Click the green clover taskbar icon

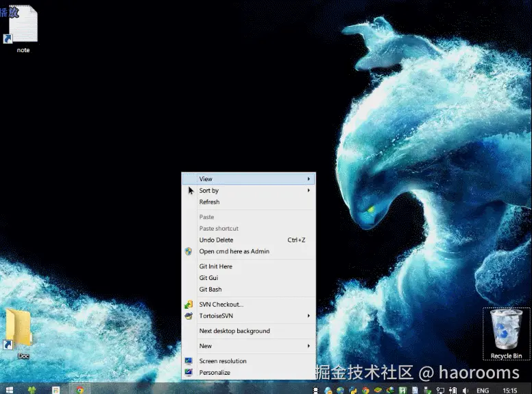(x=32, y=390)
